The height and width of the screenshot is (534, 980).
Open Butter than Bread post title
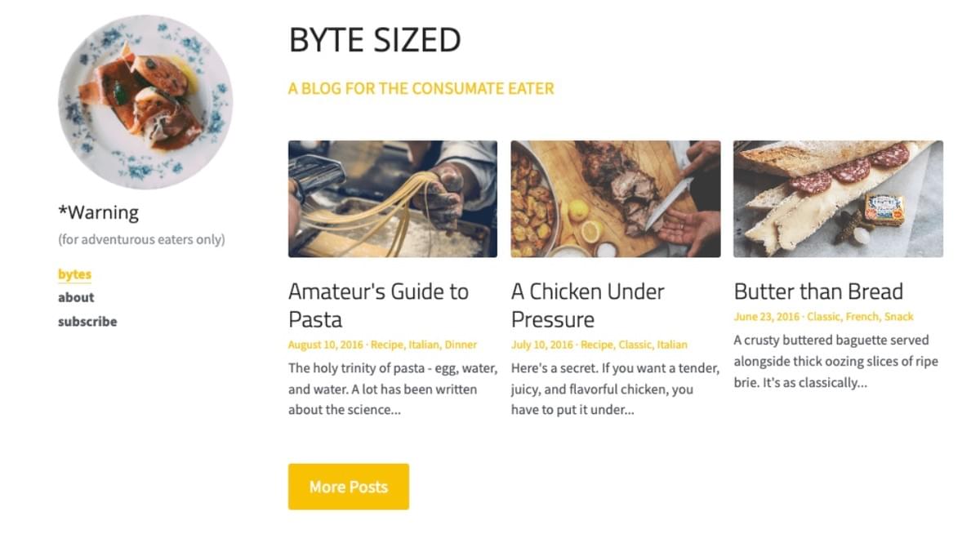pos(818,291)
